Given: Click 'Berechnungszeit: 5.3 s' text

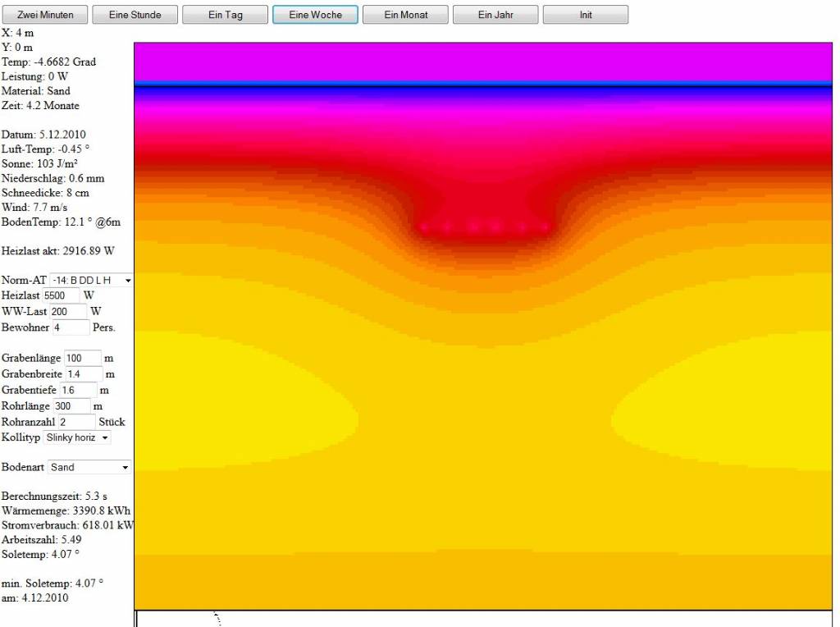Looking at the screenshot, I should [x=54, y=497].
